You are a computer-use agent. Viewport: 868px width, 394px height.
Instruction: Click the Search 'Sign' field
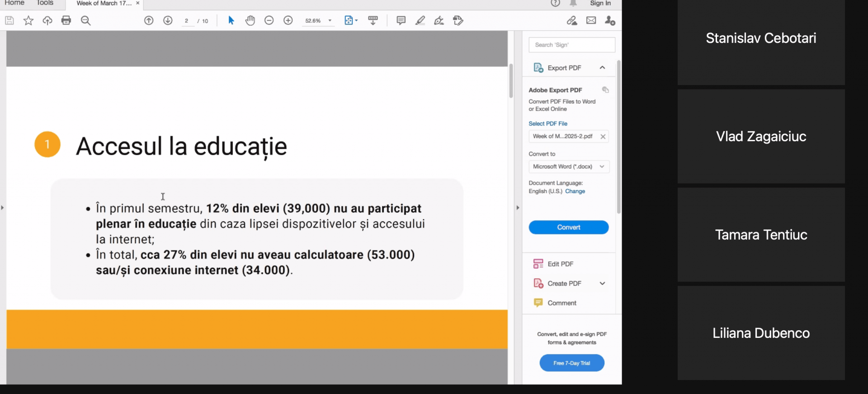tap(571, 45)
